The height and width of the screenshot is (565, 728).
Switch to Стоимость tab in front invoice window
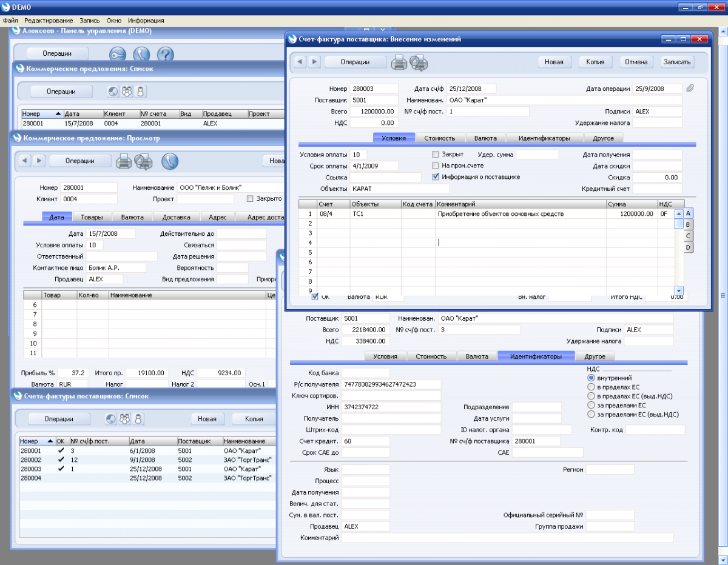[x=440, y=138]
